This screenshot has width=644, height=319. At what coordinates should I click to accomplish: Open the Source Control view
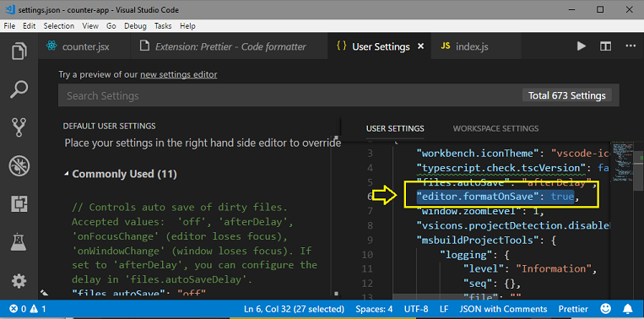point(19,127)
